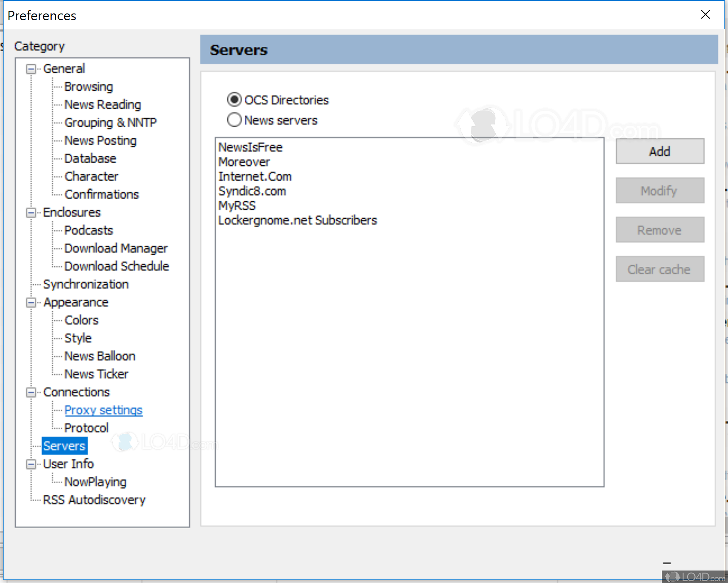Collapse the General tree node

pos(31,69)
